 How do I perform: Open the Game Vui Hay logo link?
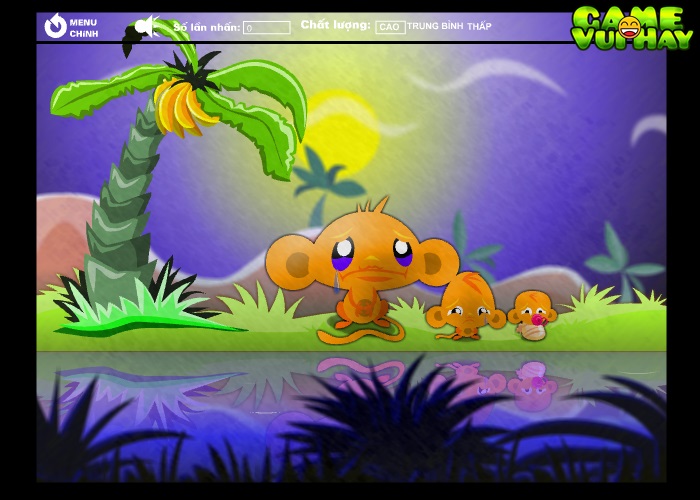click(x=632, y=28)
